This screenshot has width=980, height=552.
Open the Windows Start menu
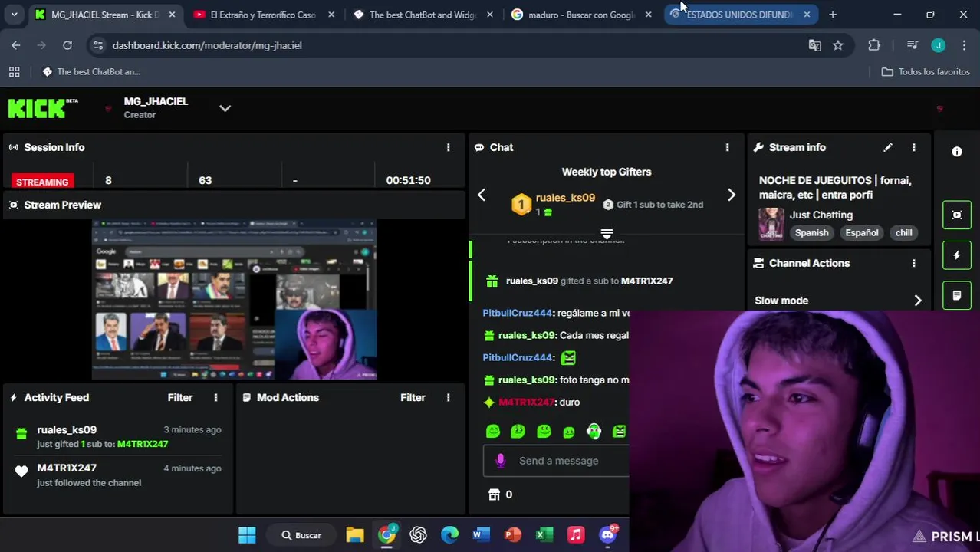point(247,534)
